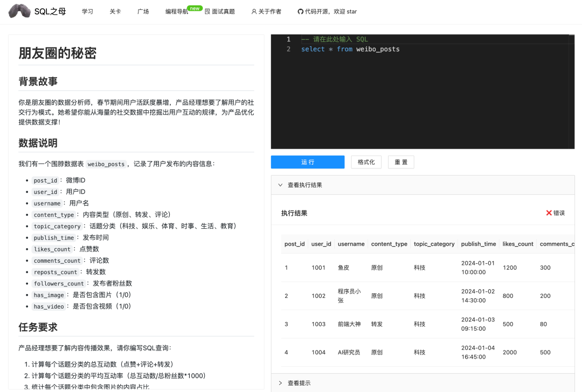Click the icon before 面试真题
The image size is (582, 392).
pos(206,11)
